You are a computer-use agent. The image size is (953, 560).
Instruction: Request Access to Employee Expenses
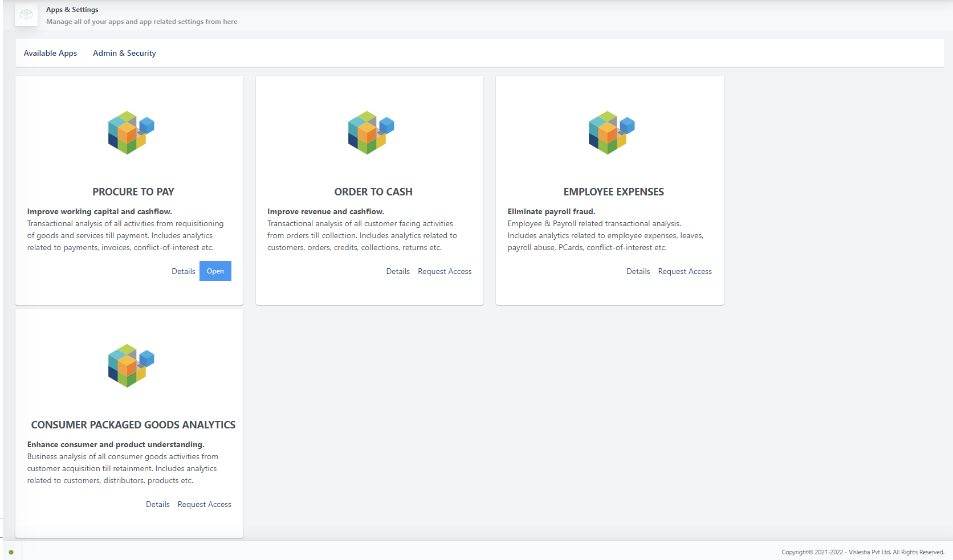685,271
